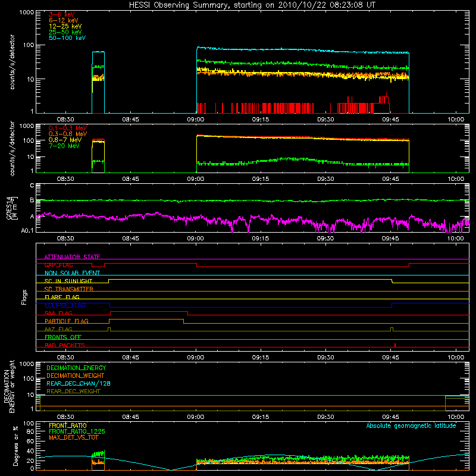This screenshot has height=476, width=476.
Task: Select the Absolute geomagnetic latitude label
Action: pyautogui.click(x=411, y=426)
